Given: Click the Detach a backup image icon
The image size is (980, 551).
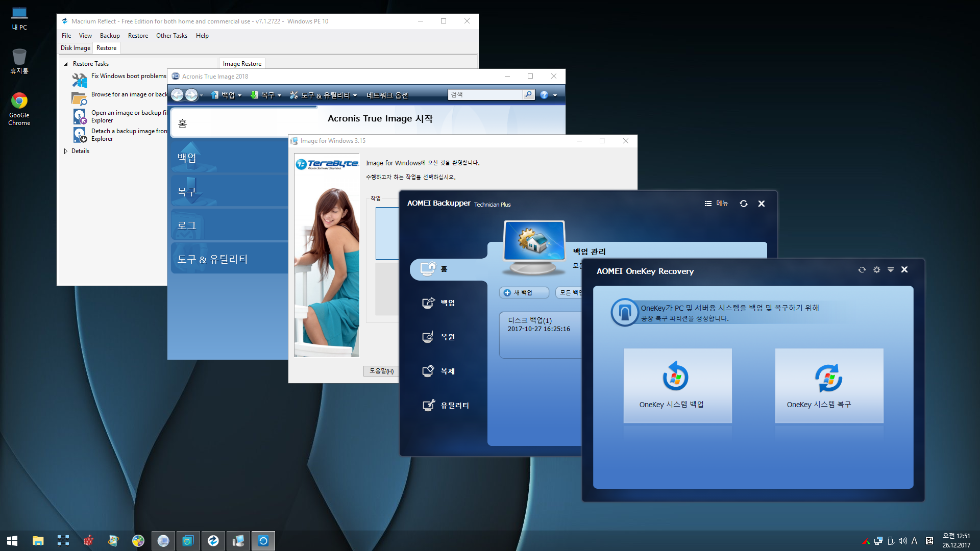Looking at the screenshot, I should click(80, 135).
